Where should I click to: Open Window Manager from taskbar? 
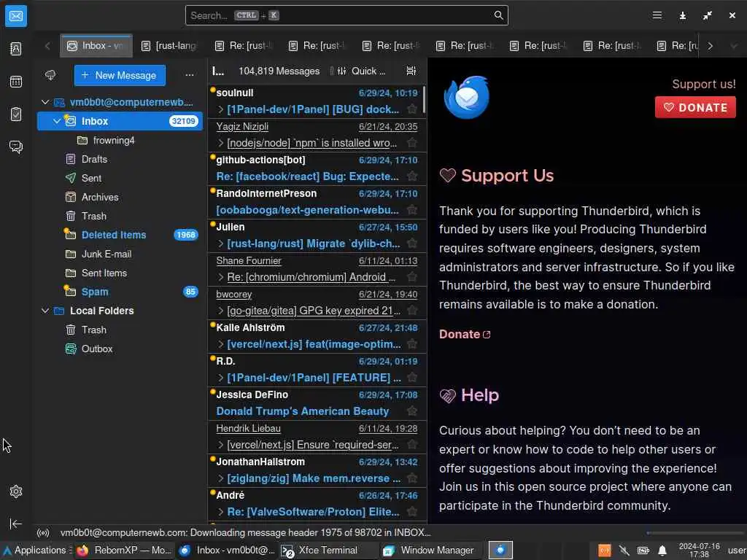428,551
